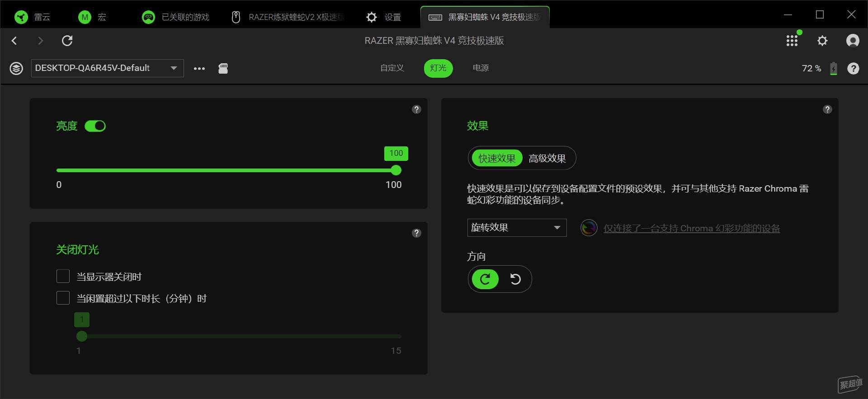This screenshot has width=868, height=399.
Task: Open the modules grid icon
Action: (x=792, y=41)
